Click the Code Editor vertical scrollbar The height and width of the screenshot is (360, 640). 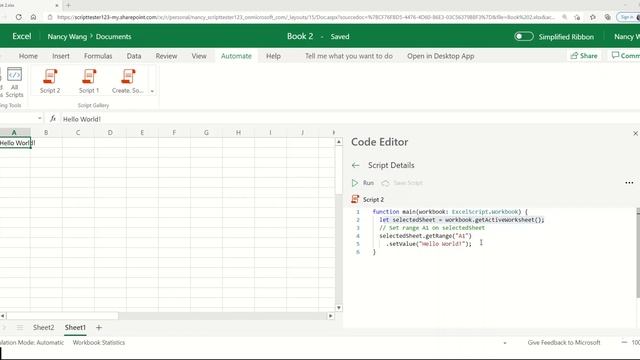(638, 253)
